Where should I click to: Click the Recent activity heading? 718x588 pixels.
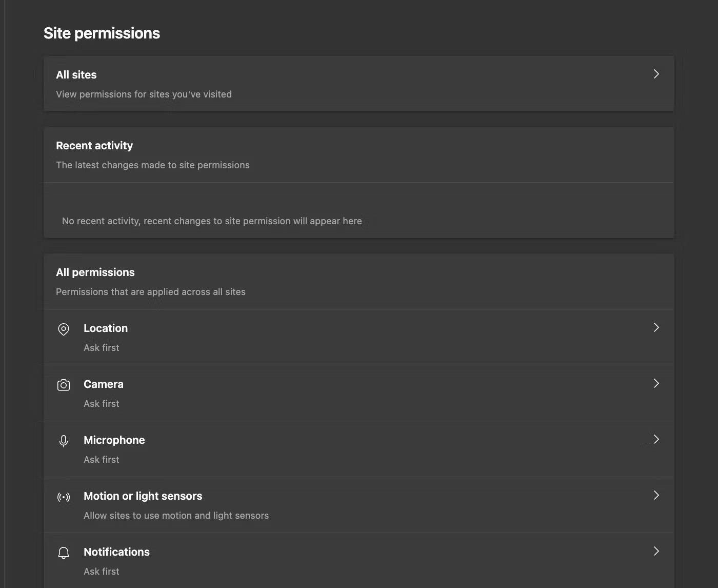pyautogui.click(x=94, y=146)
